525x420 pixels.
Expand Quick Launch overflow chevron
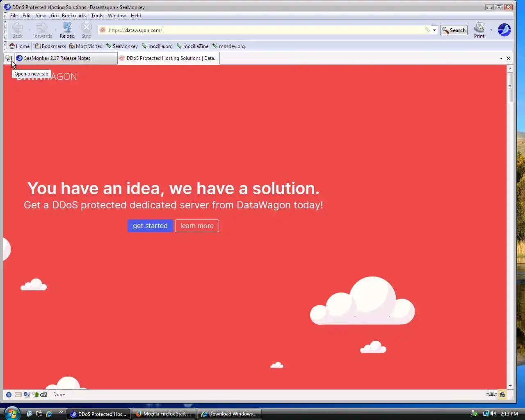coord(61,412)
